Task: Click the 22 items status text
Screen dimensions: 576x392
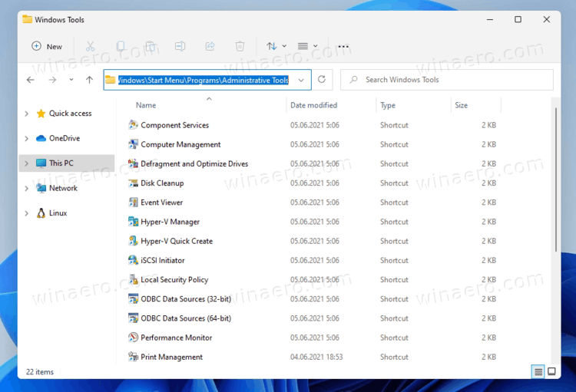Action: (x=40, y=372)
